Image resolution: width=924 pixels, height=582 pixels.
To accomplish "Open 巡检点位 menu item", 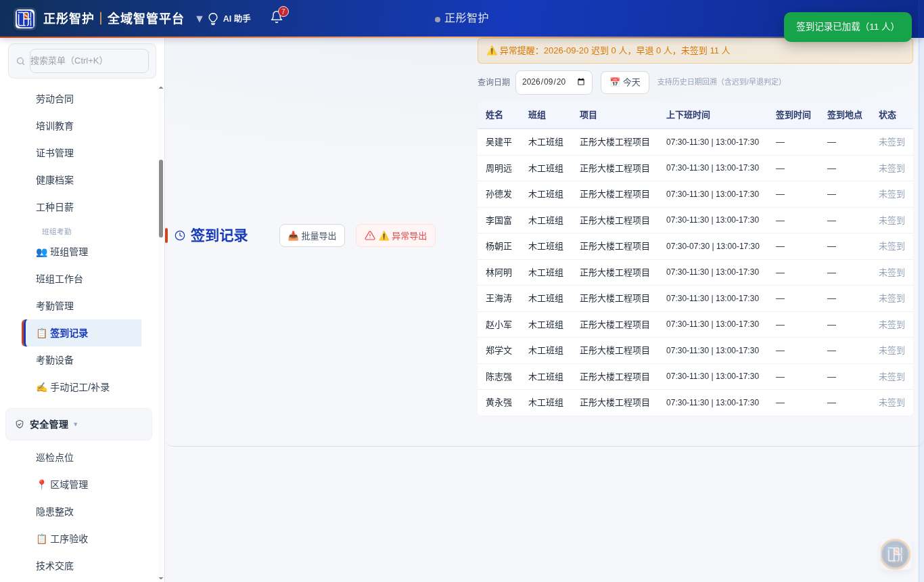I will pyautogui.click(x=55, y=457).
